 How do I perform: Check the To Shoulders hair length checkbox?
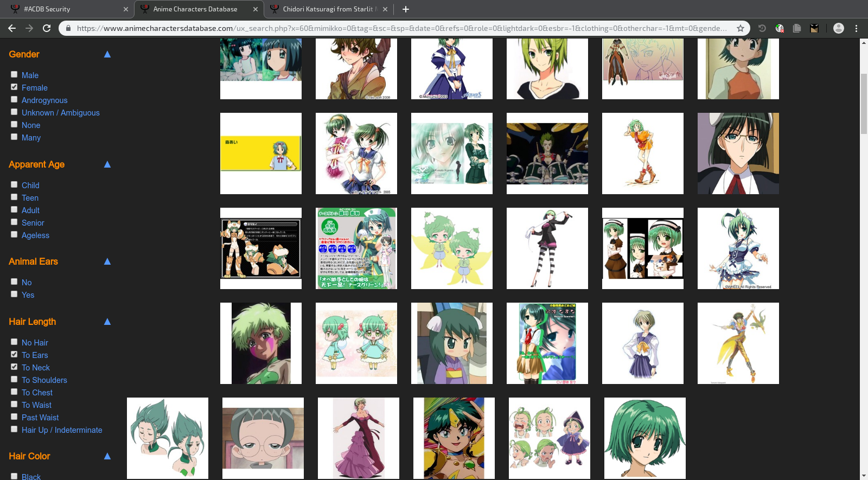(x=14, y=379)
